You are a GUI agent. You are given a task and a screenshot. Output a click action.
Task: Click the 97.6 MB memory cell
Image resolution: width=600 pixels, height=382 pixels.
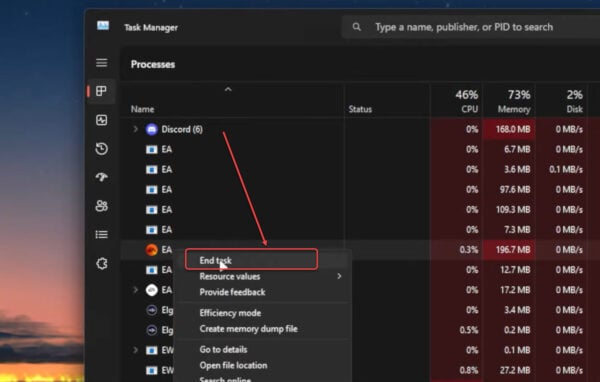point(509,189)
